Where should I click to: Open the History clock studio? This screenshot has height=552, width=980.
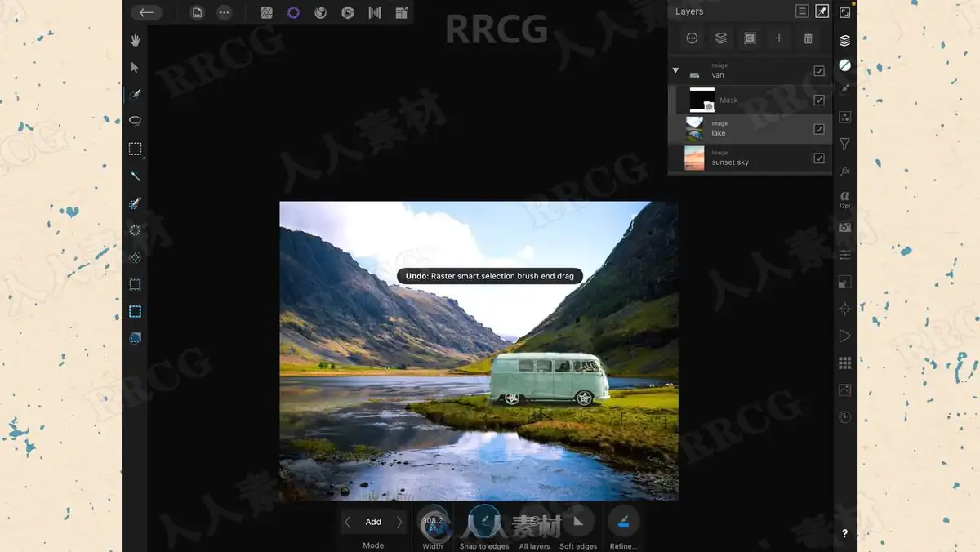[x=844, y=417]
